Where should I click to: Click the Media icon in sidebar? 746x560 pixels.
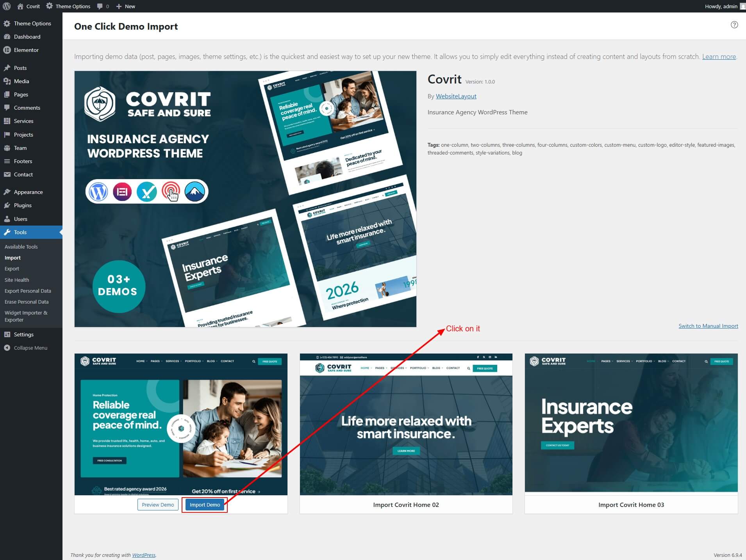tap(7, 81)
